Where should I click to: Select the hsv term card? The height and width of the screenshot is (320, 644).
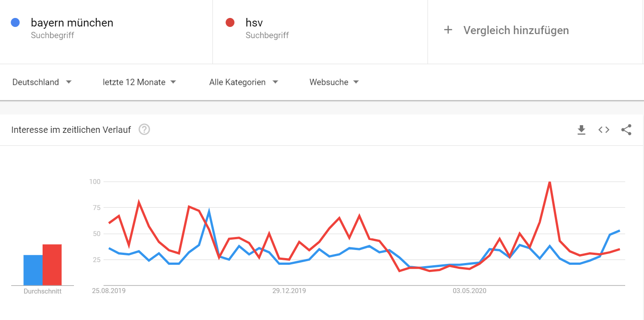tap(320, 31)
